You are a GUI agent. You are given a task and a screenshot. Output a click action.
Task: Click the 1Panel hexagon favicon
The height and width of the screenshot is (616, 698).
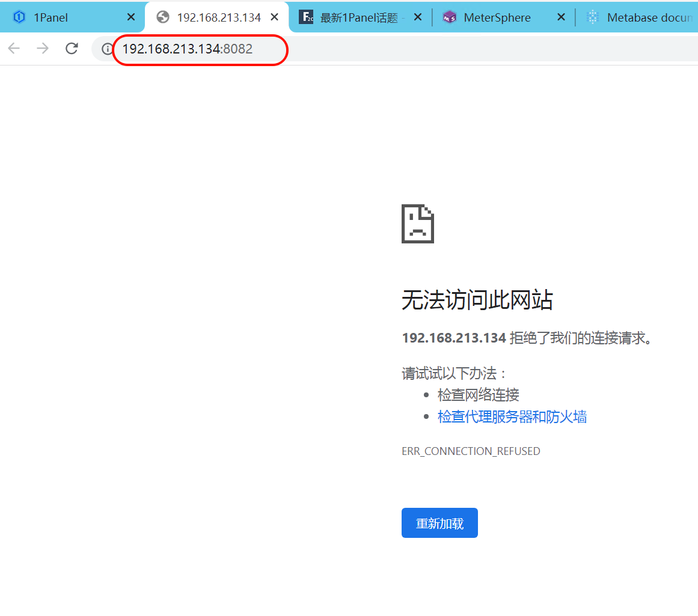pyautogui.click(x=19, y=17)
